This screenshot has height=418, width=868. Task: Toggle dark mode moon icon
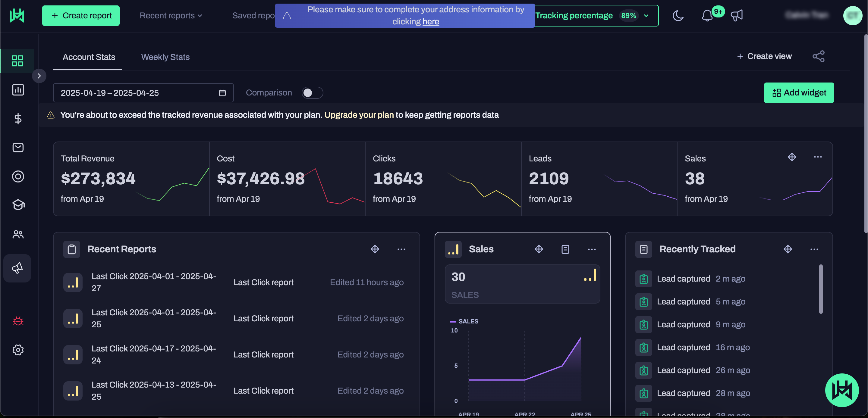678,15
